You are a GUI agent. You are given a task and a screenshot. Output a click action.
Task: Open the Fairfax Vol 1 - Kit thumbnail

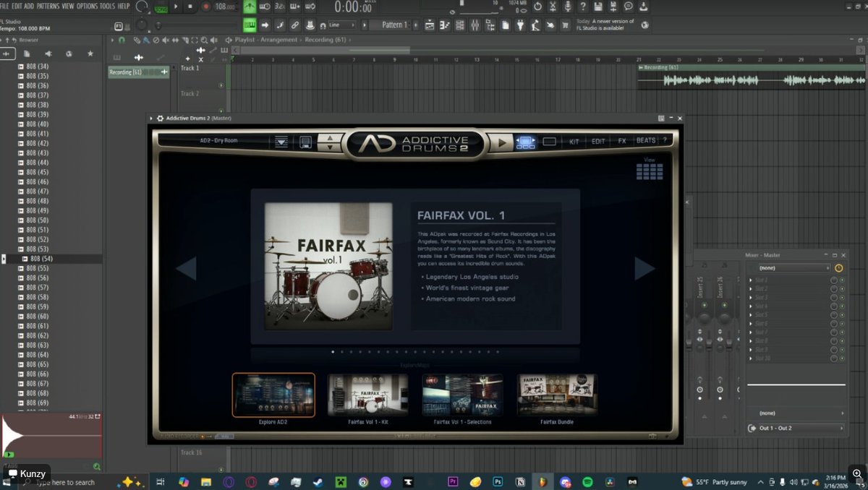368,395
